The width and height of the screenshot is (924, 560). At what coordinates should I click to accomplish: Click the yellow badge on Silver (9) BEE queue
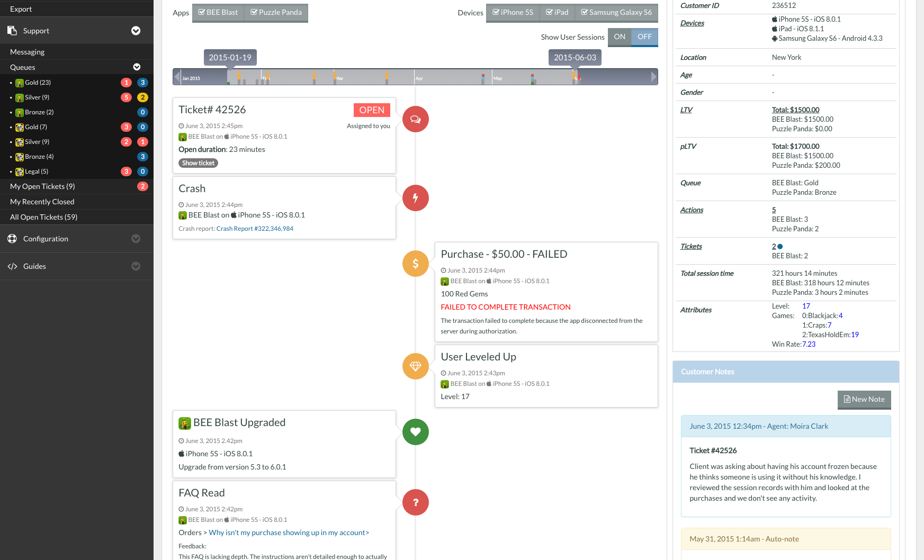pos(142,97)
